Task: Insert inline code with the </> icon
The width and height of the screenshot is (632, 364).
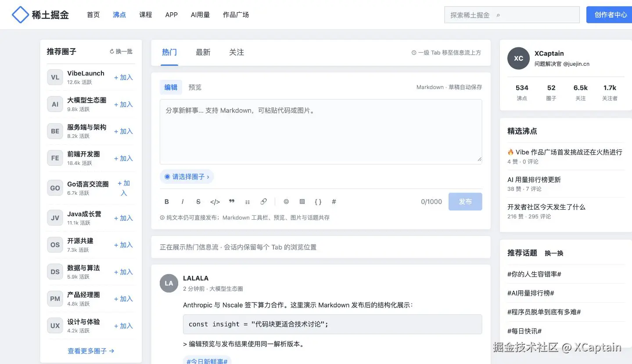Action: [215, 202]
